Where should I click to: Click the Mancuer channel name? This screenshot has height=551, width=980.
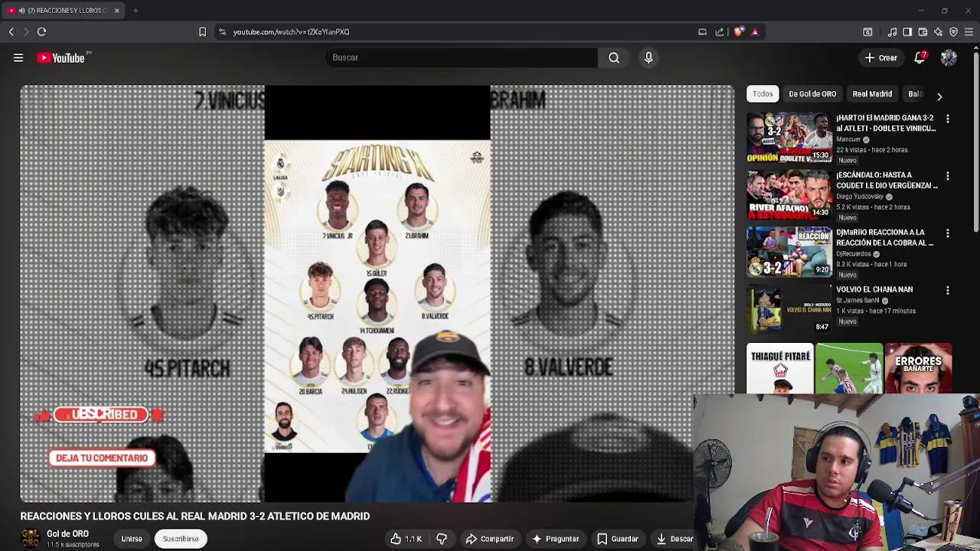coord(848,139)
